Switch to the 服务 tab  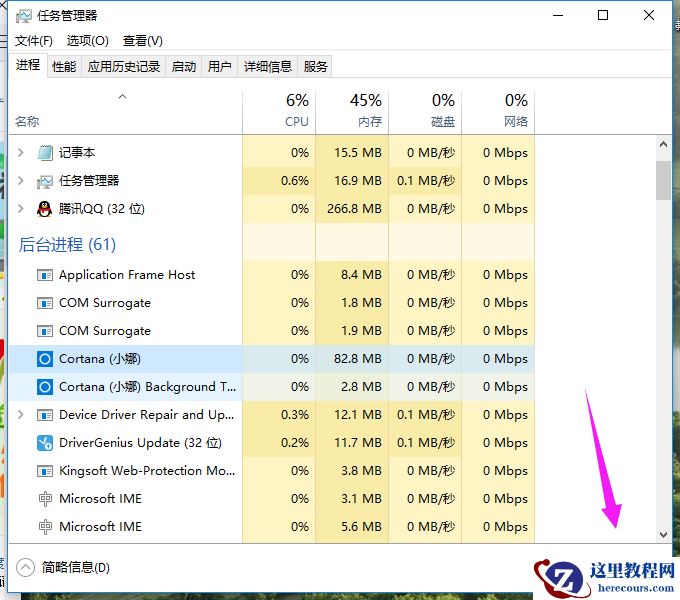[315, 66]
